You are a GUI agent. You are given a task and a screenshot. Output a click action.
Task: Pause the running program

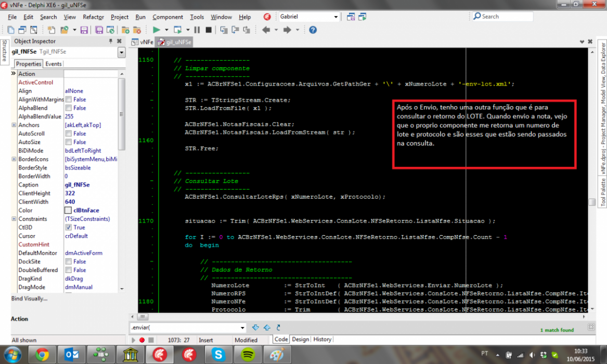coord(197,30)
